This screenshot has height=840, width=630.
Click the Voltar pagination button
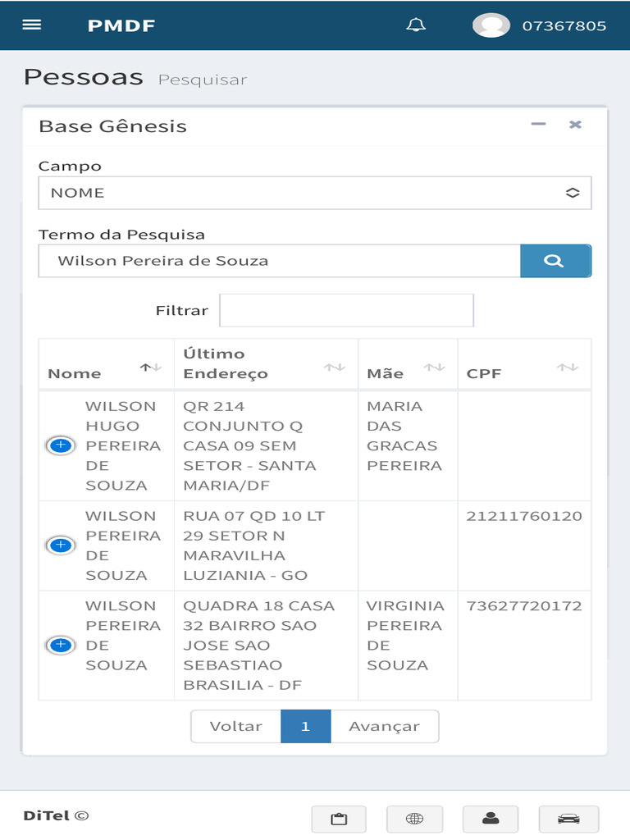coord(236,726)
